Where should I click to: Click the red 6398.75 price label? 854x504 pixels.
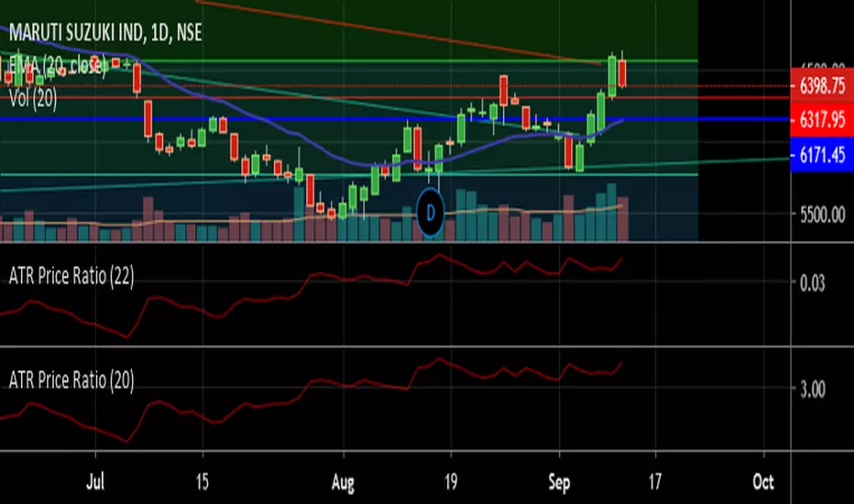pyautogui.click(x=822, y=85)
